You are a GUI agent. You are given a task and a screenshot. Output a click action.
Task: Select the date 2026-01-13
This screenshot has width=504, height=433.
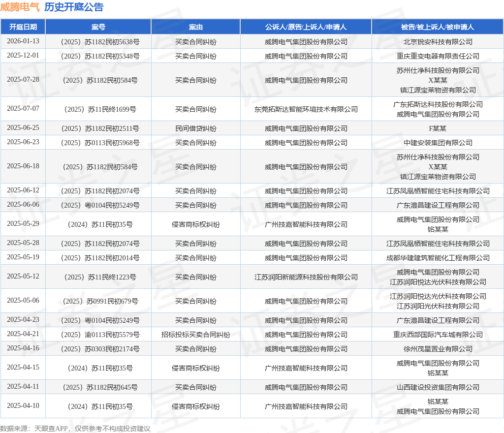tap(23, 41)
